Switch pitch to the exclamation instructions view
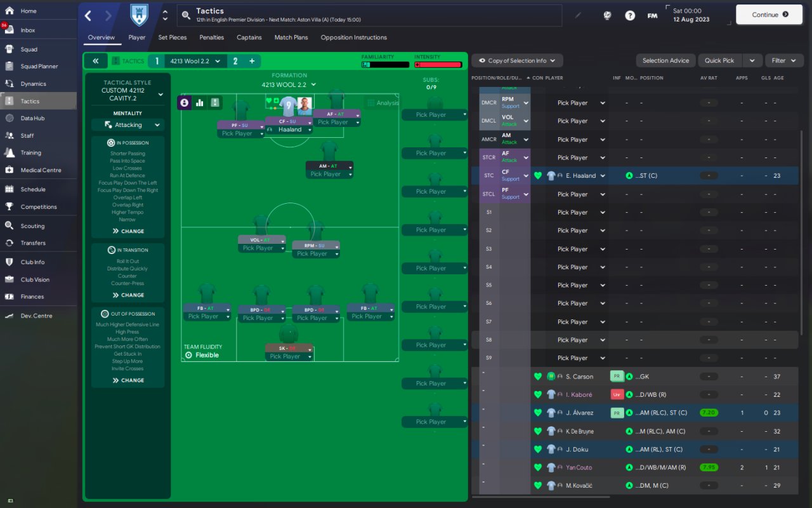The image size is (812, 508). [x=215, y=102]
